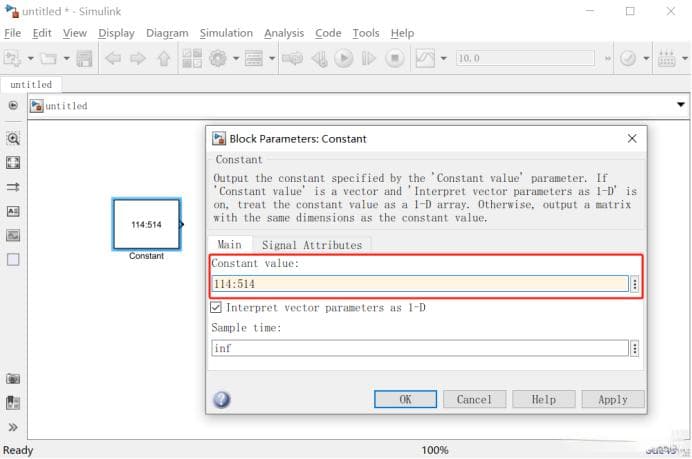Click the Sample time input field
This screenshot has width=692, height=459.
click(x=420, y=348)
